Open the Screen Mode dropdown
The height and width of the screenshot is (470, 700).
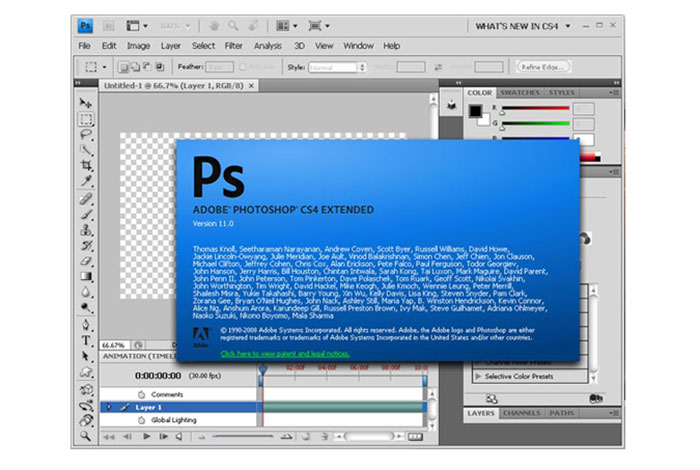click(x=319, y=26)
